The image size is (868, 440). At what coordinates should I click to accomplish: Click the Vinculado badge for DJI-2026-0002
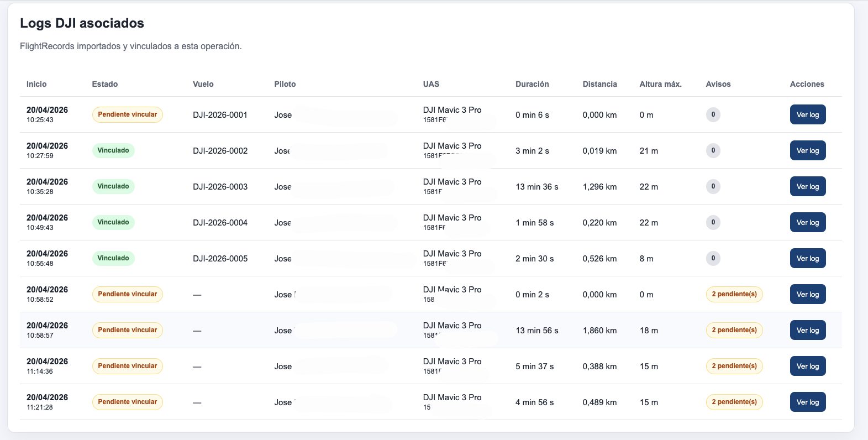[113, 150]
